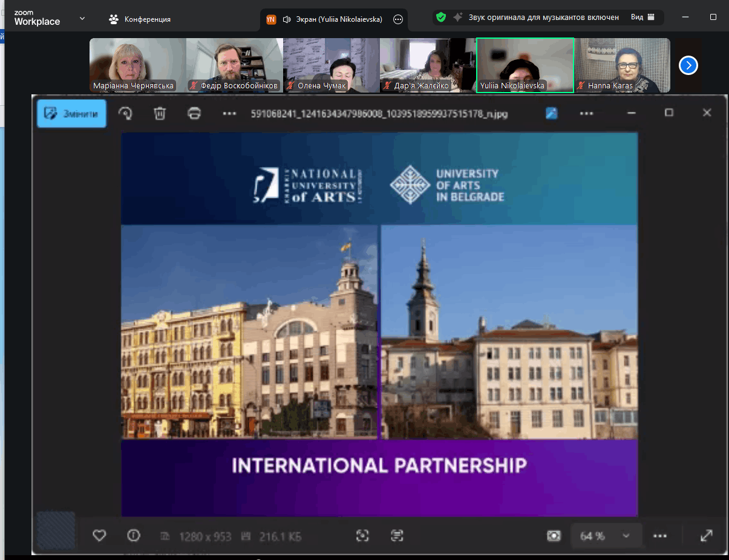Image resolution: width=729 pixels, height=560 pixels.
Task: Click the visual search scan icon
Action: pyautogui.click(x=362, y=535)
